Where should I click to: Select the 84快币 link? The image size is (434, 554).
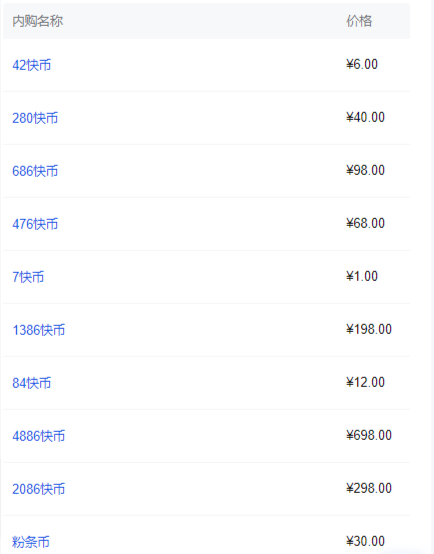[31, 383]
